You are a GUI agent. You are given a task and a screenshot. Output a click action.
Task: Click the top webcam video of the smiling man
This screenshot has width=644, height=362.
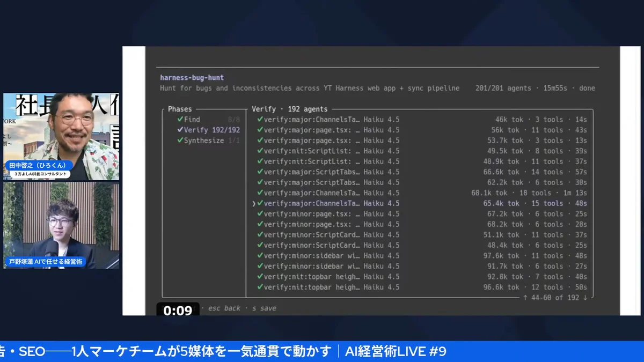61,137
